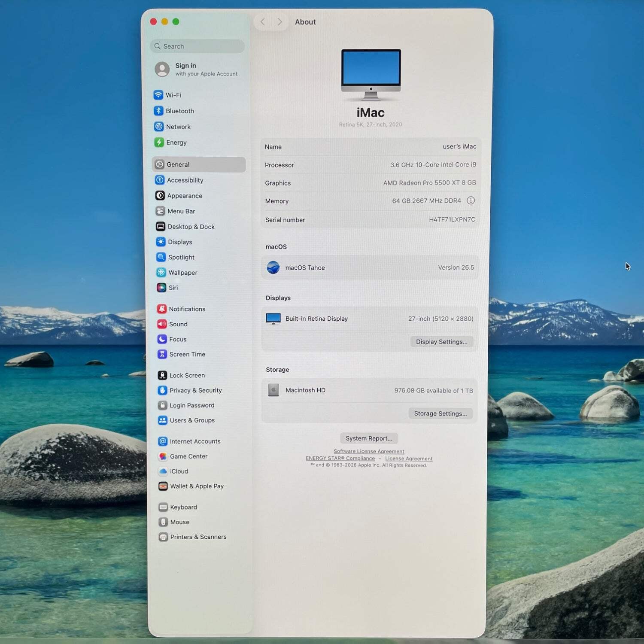Click 27-inch (5120 × 2880) resolution text
The width and height of the screenshot is (644, 644).
pyautogui.click(x=440, y=319)
